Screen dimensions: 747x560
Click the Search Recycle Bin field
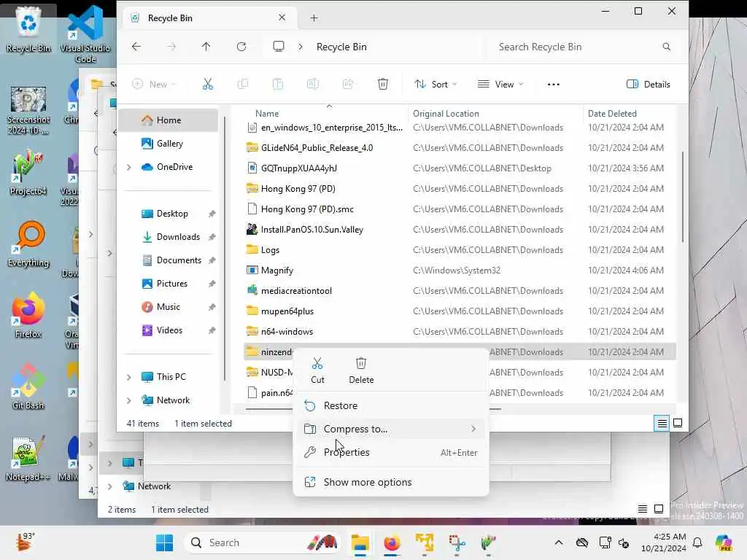[584, 47]
